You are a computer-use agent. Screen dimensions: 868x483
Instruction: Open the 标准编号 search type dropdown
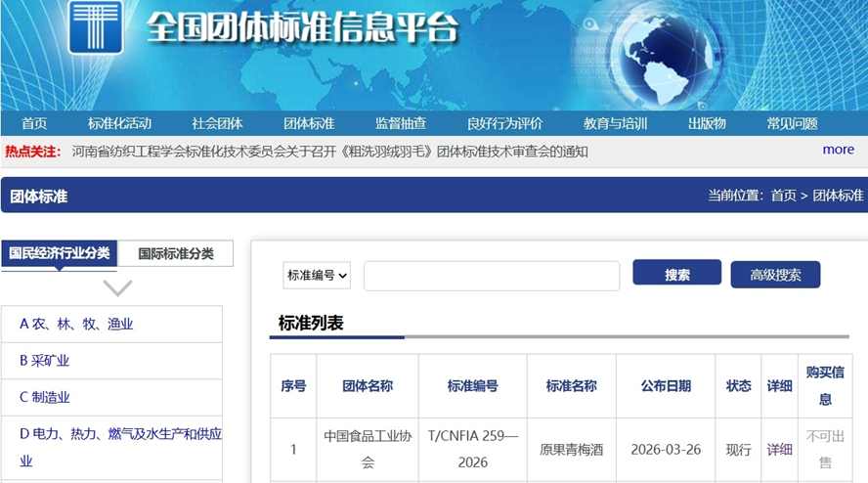pos(317,276)
